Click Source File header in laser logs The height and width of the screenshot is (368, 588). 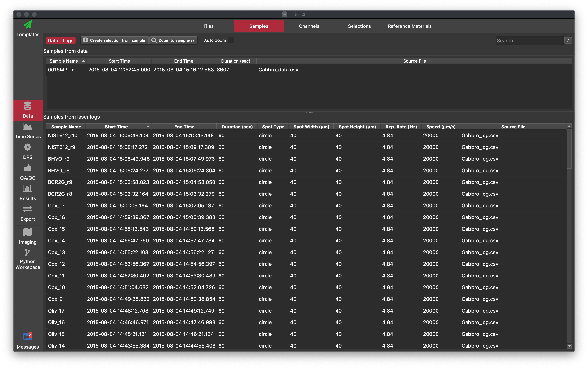(513, 127)
